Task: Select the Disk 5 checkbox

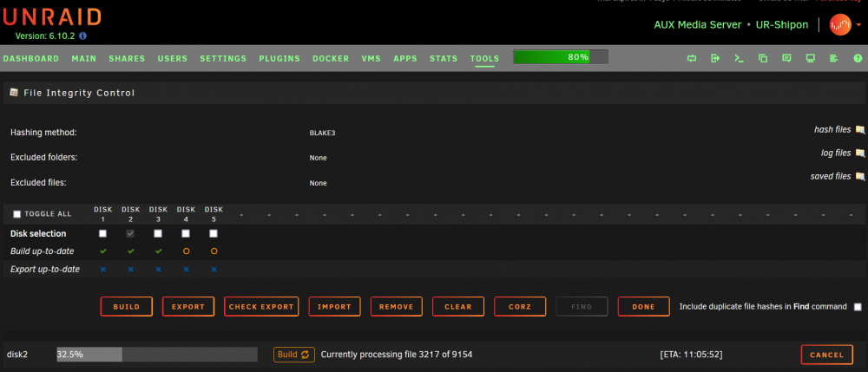Action: tap(214, 234)
